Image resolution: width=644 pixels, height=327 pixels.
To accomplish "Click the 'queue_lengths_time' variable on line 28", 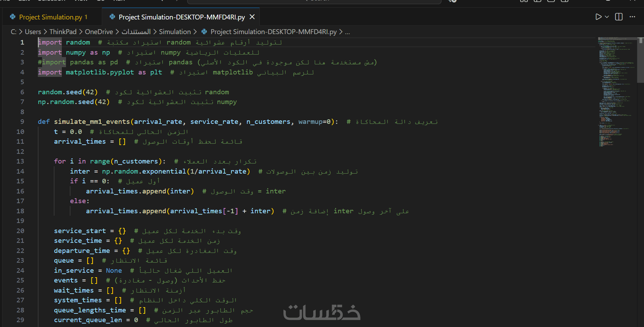I will coord(90,310).
